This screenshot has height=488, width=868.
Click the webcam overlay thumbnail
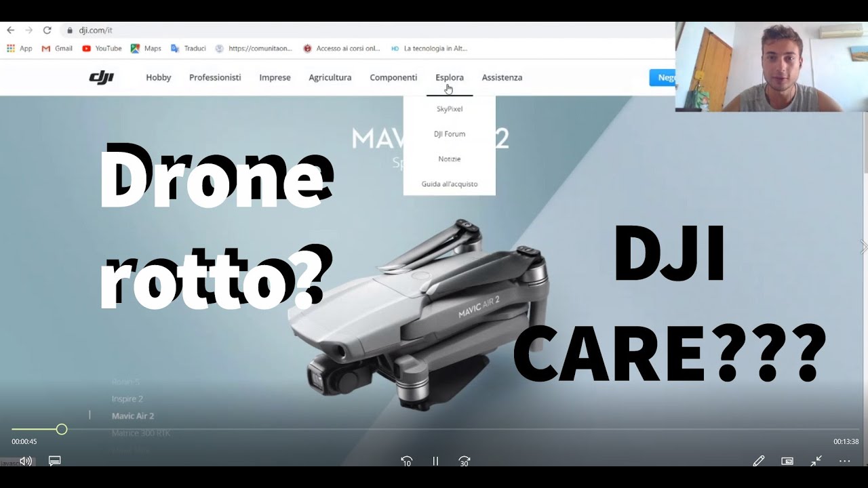[772, 66]
